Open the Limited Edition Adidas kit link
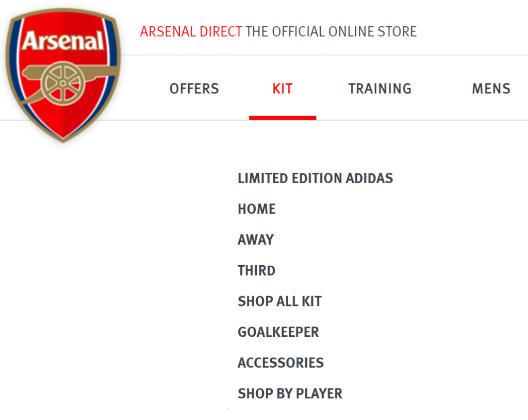Viewport: 528px width, 420px height. click(315, 179)
